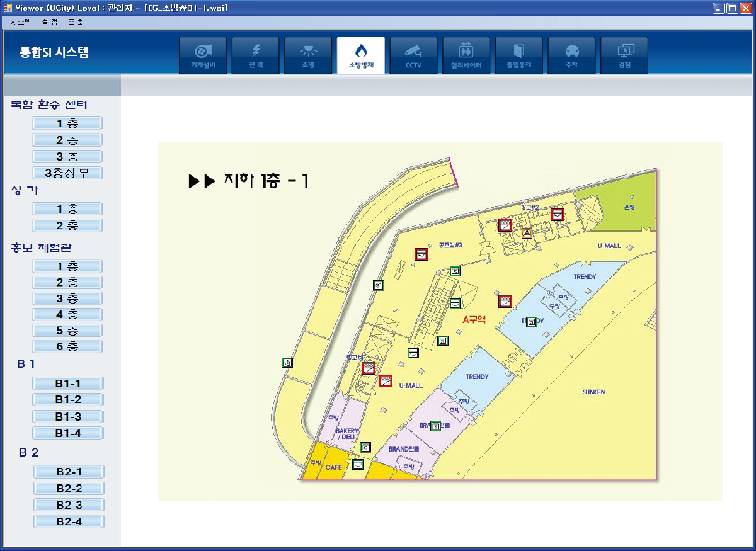
Task: Open the 시스템 menu
Action: pos(21,21)
